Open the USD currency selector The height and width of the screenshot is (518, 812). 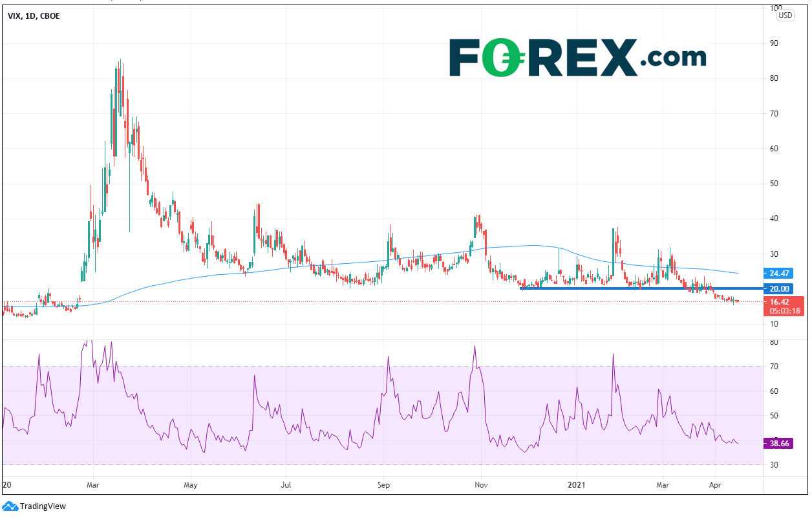(785, 16)
